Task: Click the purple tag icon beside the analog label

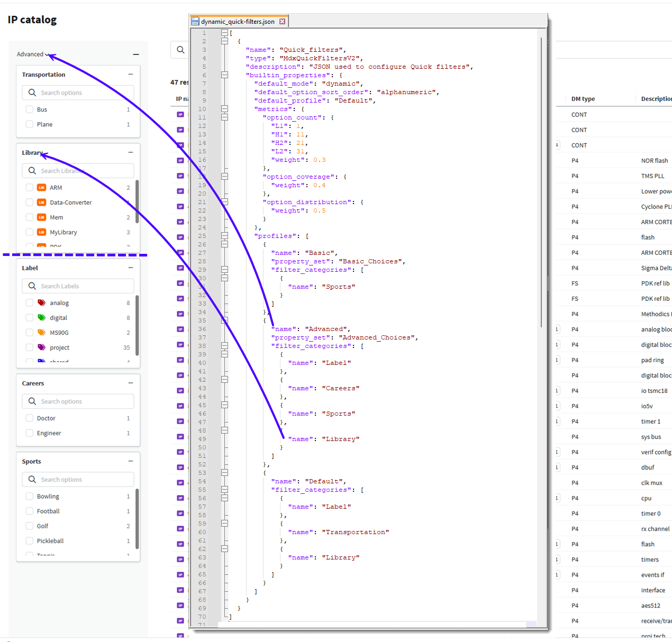Action: [x=41, y=302]
